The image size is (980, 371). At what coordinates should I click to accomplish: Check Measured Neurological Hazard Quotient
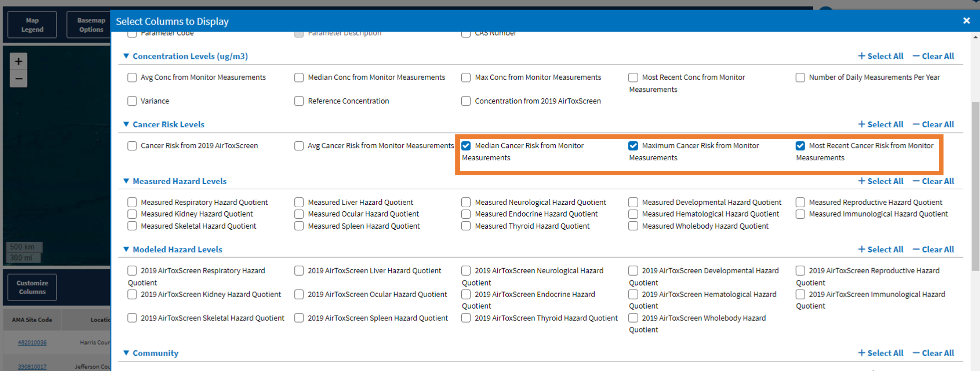(x=466, y=202)
